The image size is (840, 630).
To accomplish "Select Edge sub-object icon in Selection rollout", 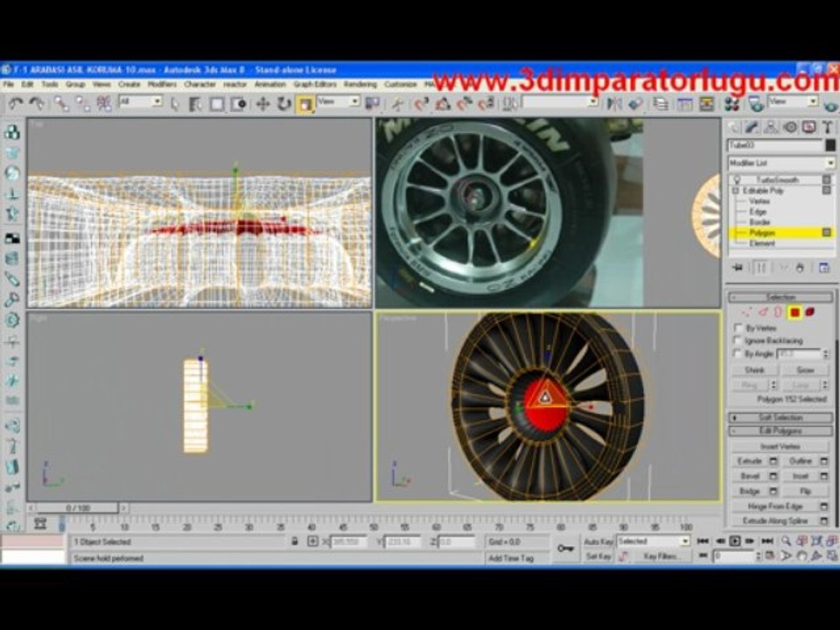I will (763, 312).
